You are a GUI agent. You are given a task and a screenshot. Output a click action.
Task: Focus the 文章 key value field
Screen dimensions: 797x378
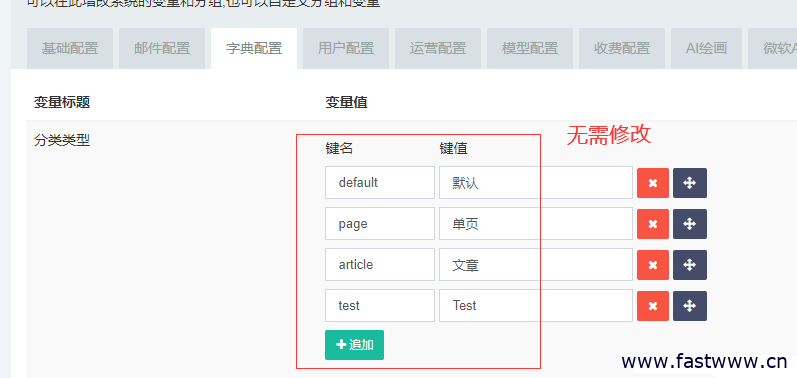click(x=536, y=265)
